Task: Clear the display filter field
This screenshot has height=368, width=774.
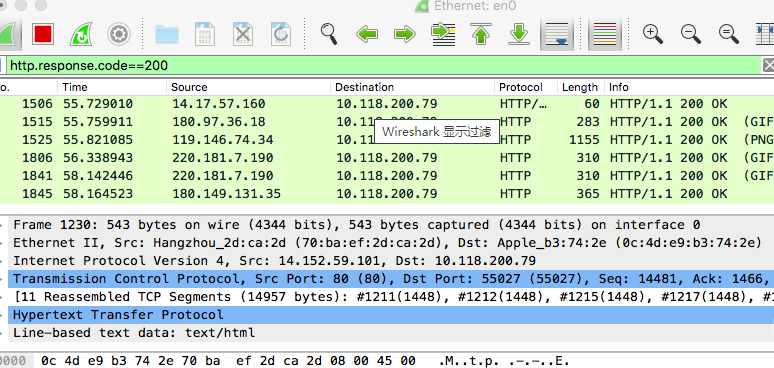Action: click(769, 65)
